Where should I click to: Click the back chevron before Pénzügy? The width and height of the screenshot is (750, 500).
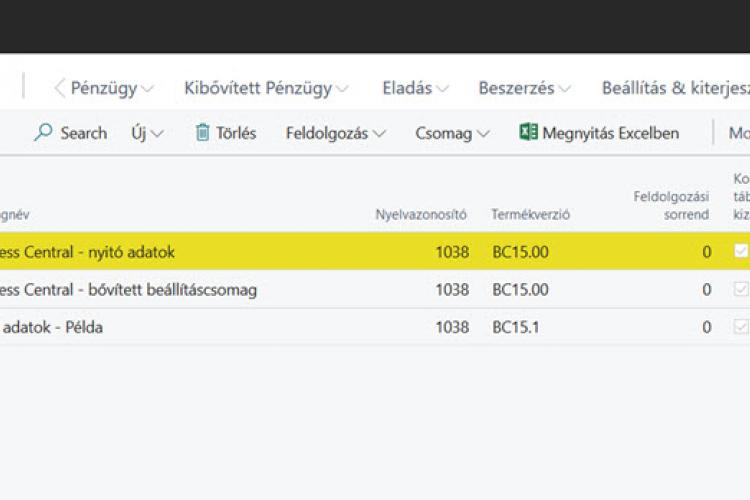[x=60, y=88]
